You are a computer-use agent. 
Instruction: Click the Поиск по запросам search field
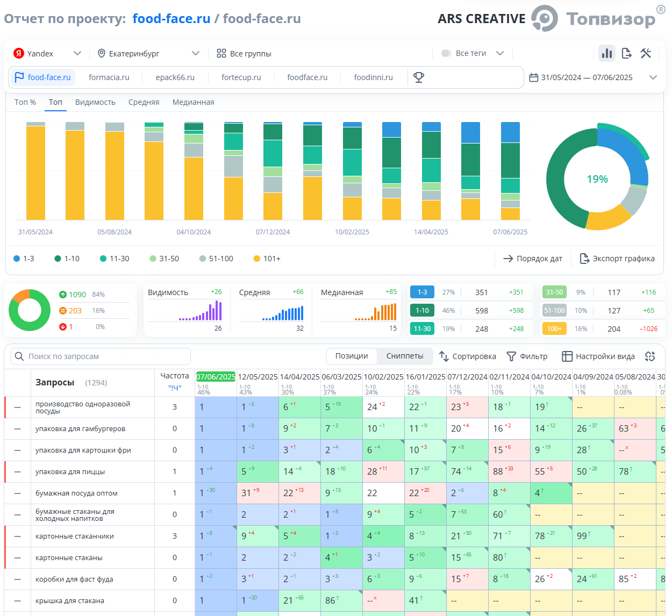pos(101,356)
